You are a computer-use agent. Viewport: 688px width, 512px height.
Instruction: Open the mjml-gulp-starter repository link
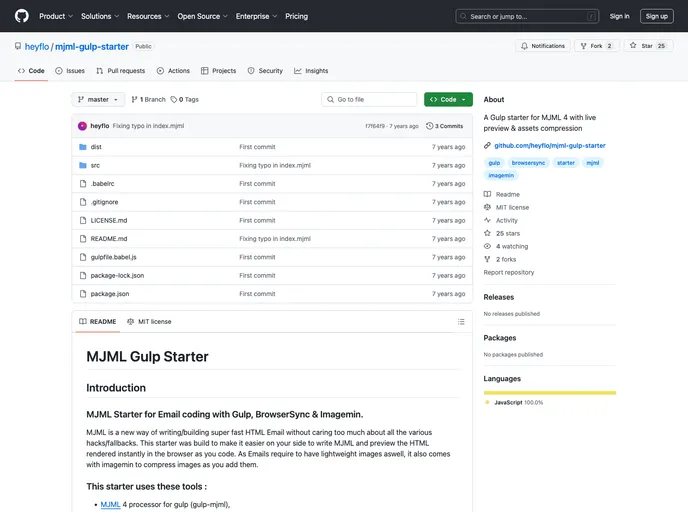92,47
